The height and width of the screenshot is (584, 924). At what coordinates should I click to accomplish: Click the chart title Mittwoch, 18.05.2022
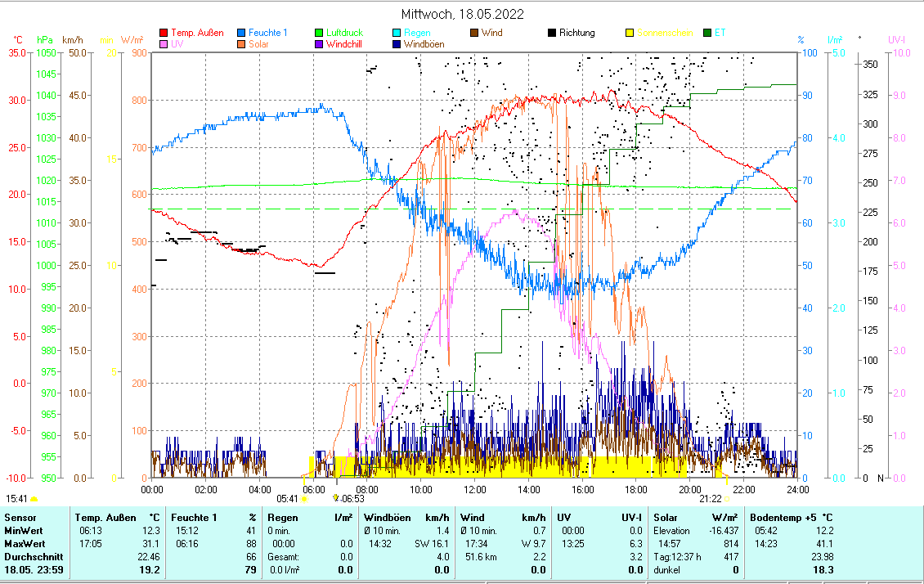(463, 14)
